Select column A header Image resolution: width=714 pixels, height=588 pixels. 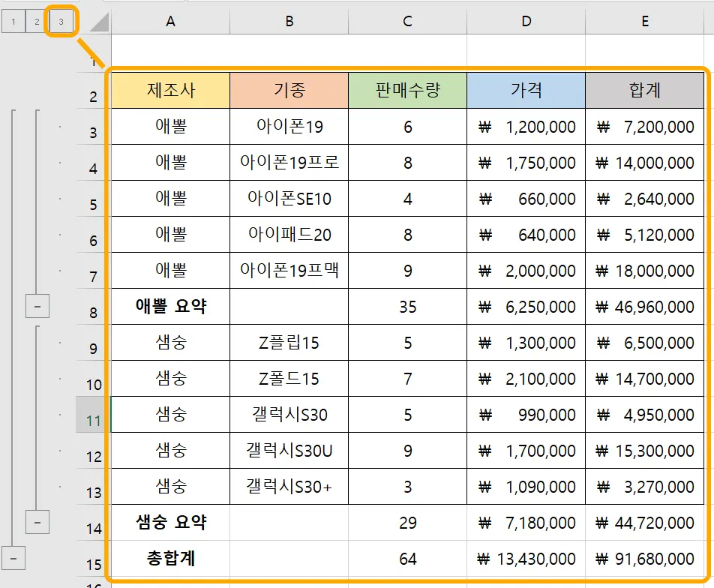tap(171, 22)
